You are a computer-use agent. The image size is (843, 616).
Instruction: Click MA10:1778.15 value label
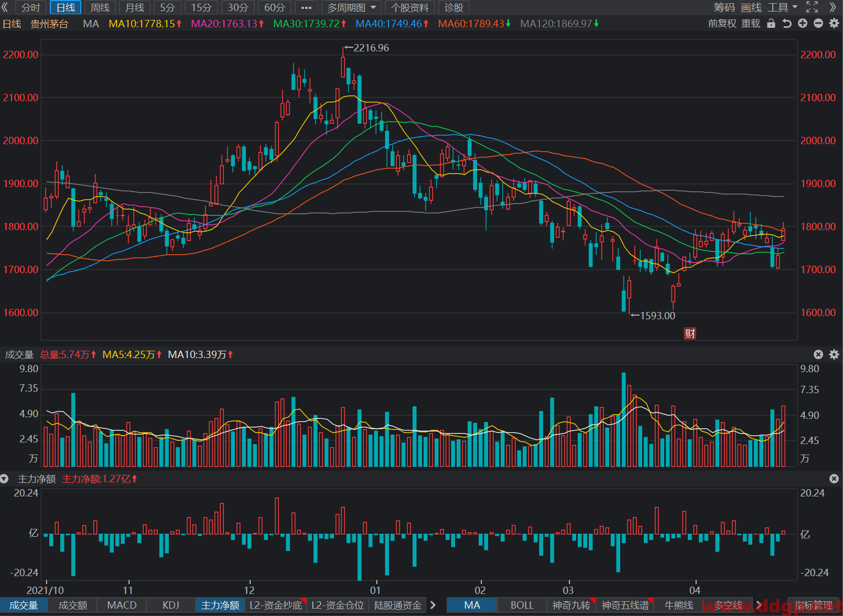point(145,24)
